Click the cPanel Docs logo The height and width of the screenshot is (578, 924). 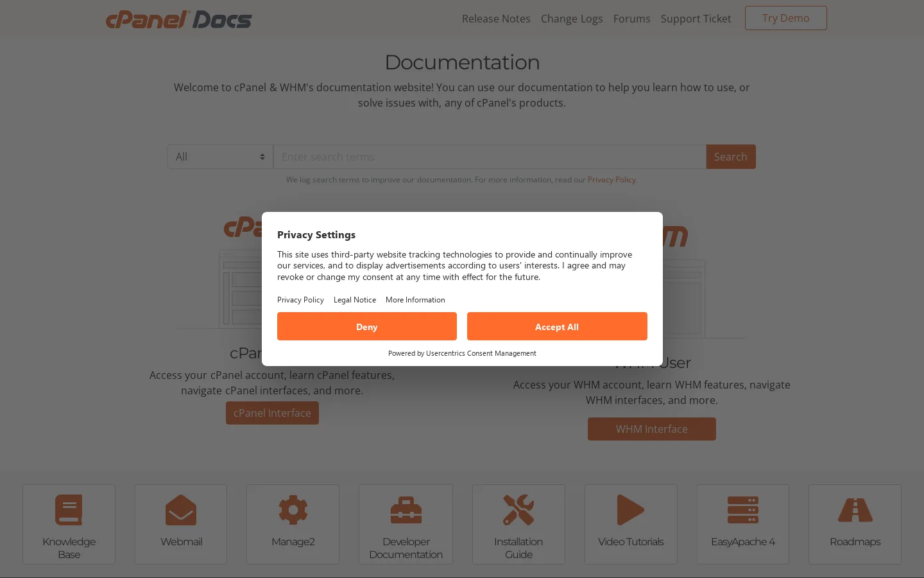[178, 19]
